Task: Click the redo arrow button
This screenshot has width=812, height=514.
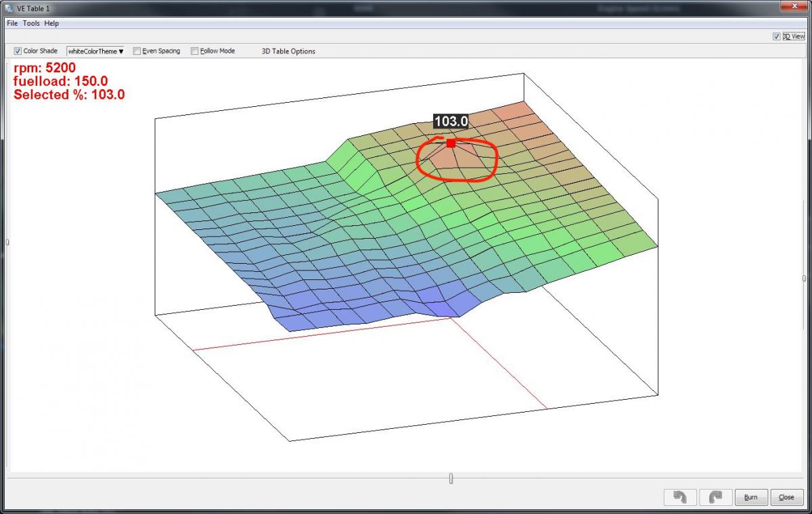Action: coord(715,497)
